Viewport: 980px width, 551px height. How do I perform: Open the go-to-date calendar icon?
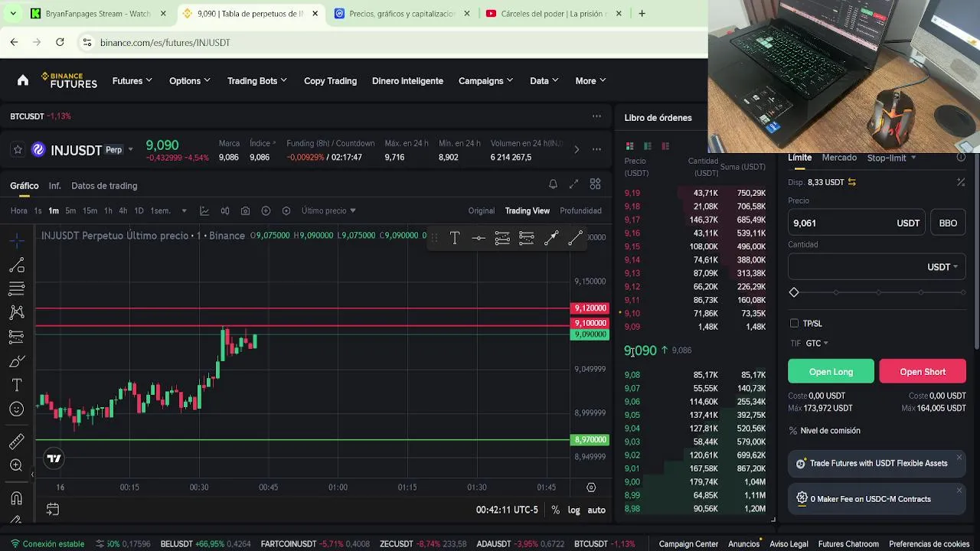pos(53,509)
